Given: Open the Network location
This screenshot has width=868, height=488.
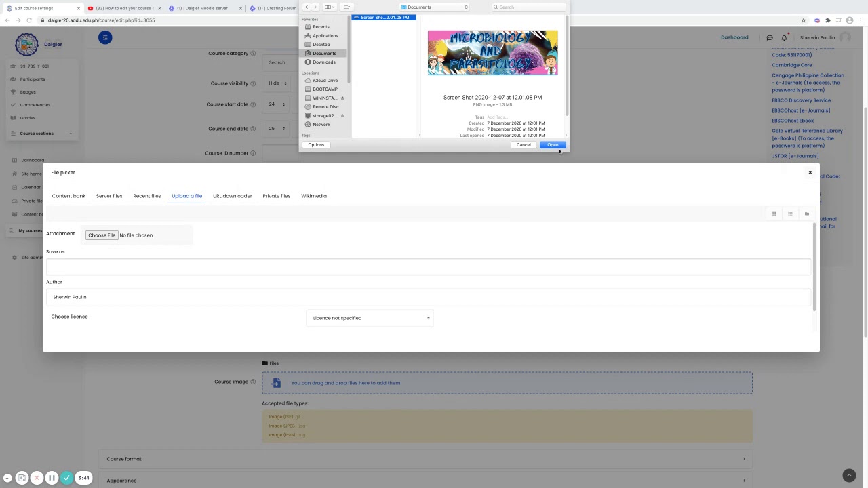Looking at the screenshot, I should click(321, 124).
